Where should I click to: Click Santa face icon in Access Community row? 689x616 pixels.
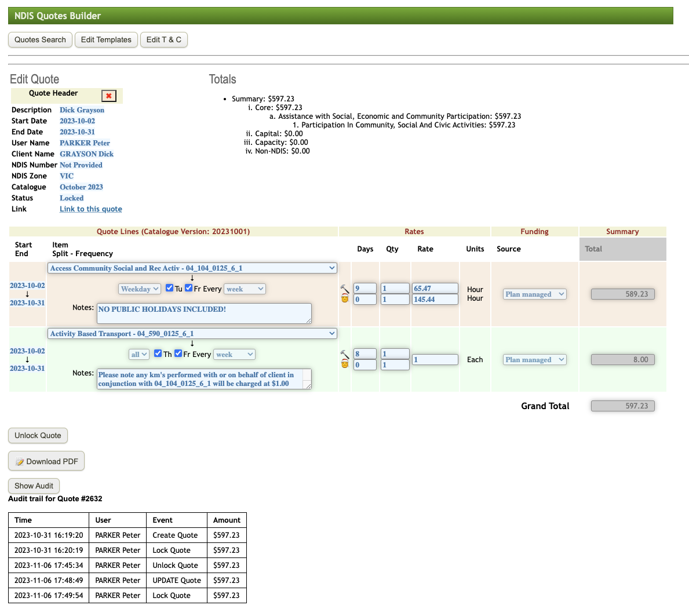pos(345,299)
